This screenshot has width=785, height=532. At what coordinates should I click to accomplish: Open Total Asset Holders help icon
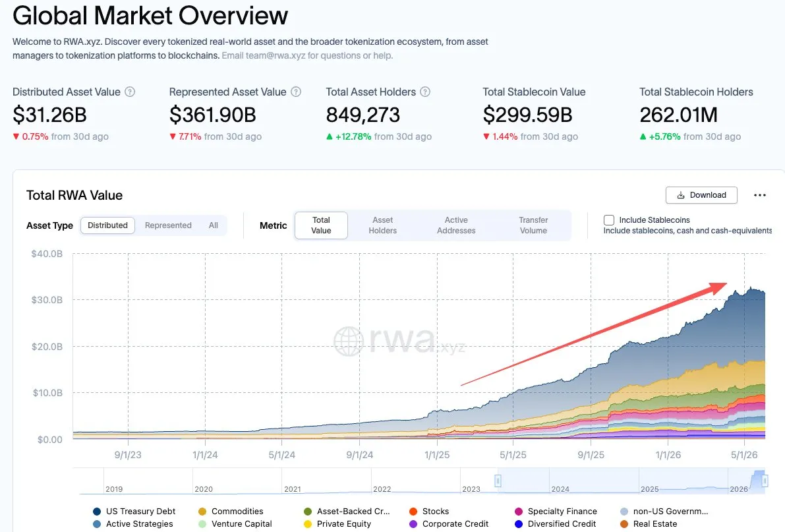point(425,92)
